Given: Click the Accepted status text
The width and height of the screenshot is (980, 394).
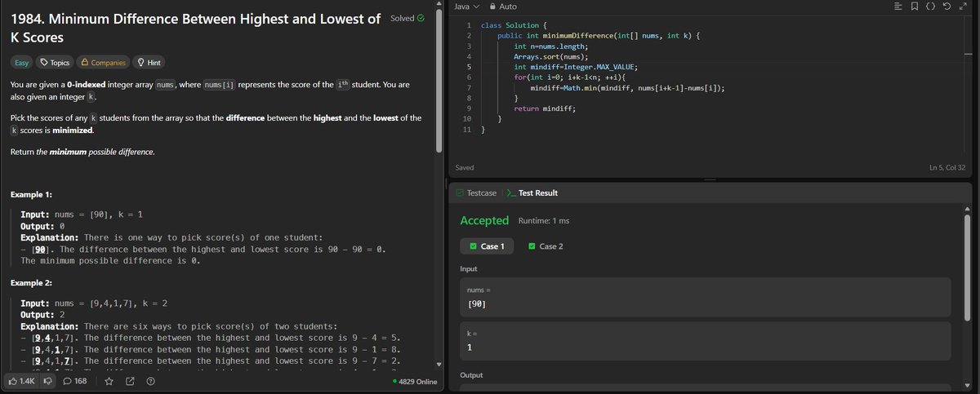Looking at the screenshot, I should (x=484, y=220).
